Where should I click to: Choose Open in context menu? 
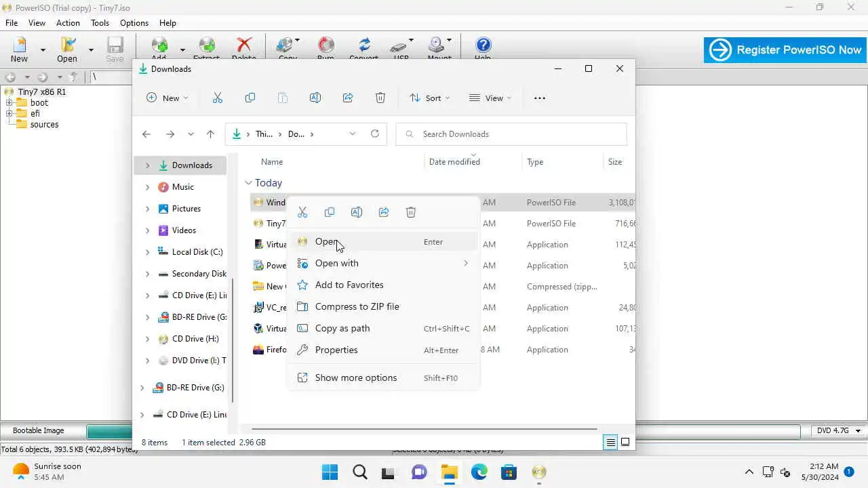click(x=384, y=241)
